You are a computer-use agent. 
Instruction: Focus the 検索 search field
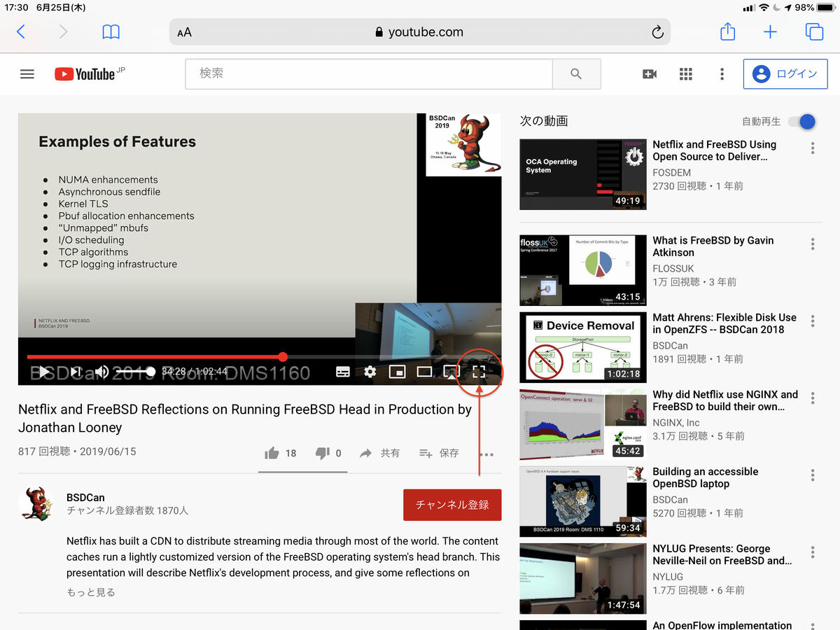point(369,73)
